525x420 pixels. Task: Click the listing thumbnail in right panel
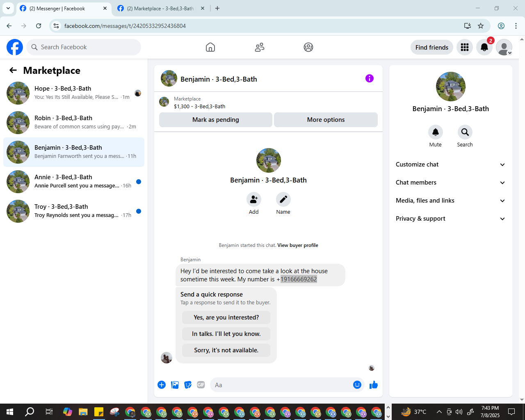coord(451,87)
